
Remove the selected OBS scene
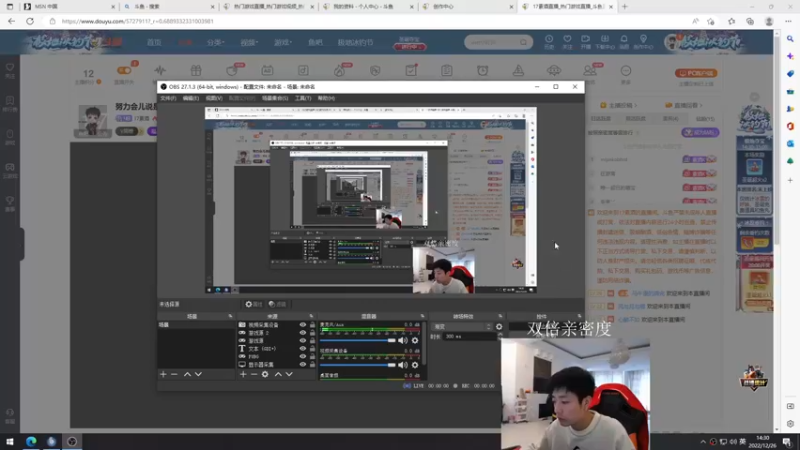click(174, 374)
